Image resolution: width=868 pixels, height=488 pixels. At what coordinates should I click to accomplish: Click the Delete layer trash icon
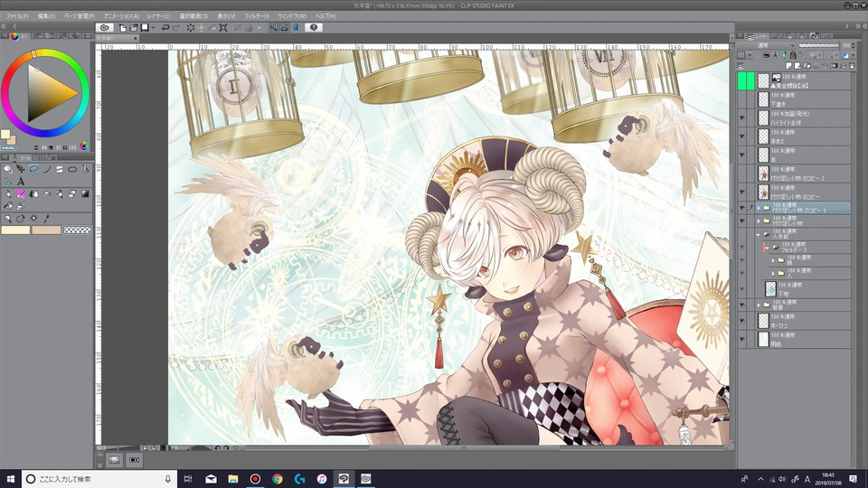pyautogui.click(x=852, y=65)
